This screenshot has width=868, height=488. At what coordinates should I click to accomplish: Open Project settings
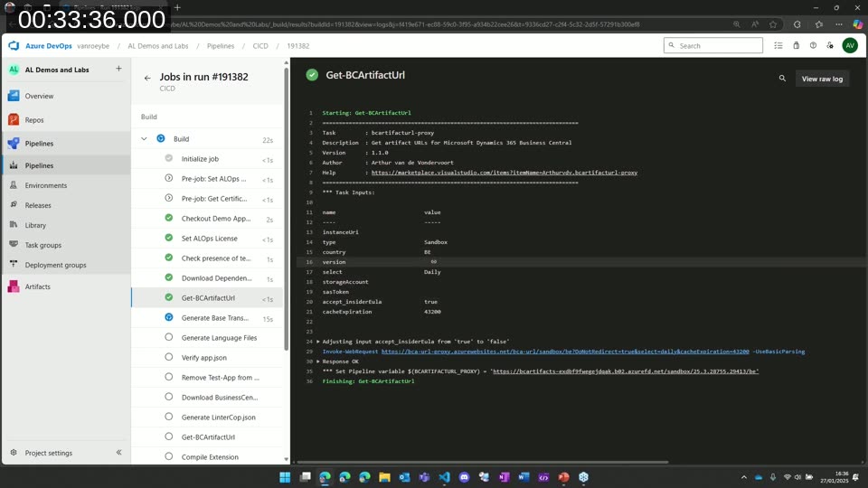click(49, 453)
